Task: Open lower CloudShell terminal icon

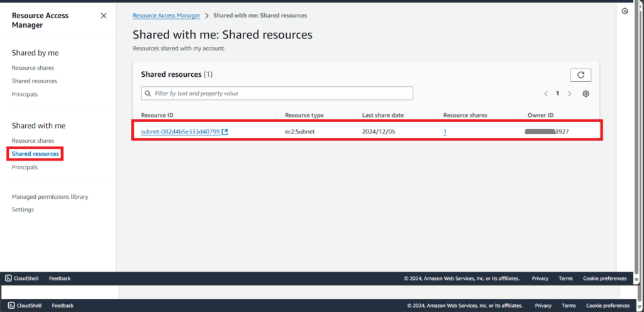Action: pyautogui.click(x=11, y=306)
